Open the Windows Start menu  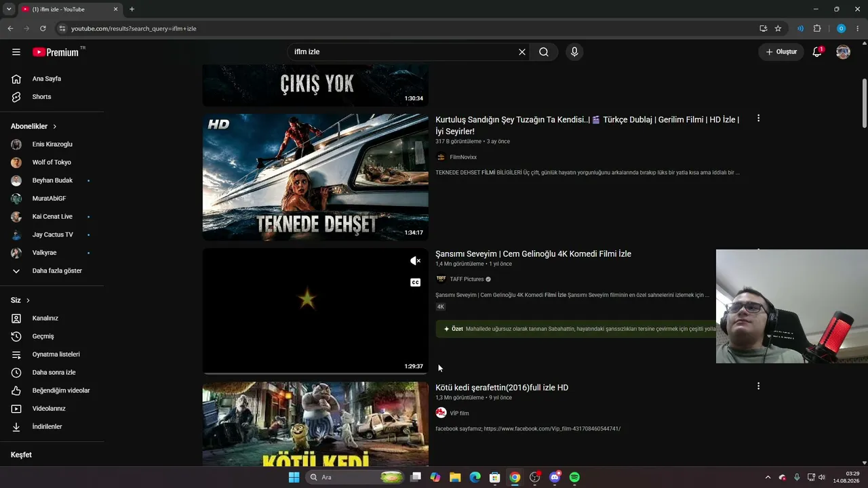(x=294, y=477)
